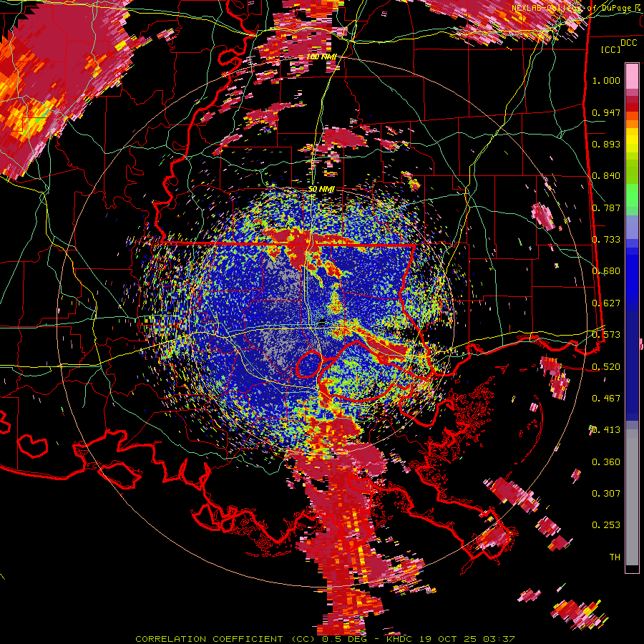Click the gray lower section of the color scale
Image resolution: width=644 pixels, height=644 pixels.
632,497
